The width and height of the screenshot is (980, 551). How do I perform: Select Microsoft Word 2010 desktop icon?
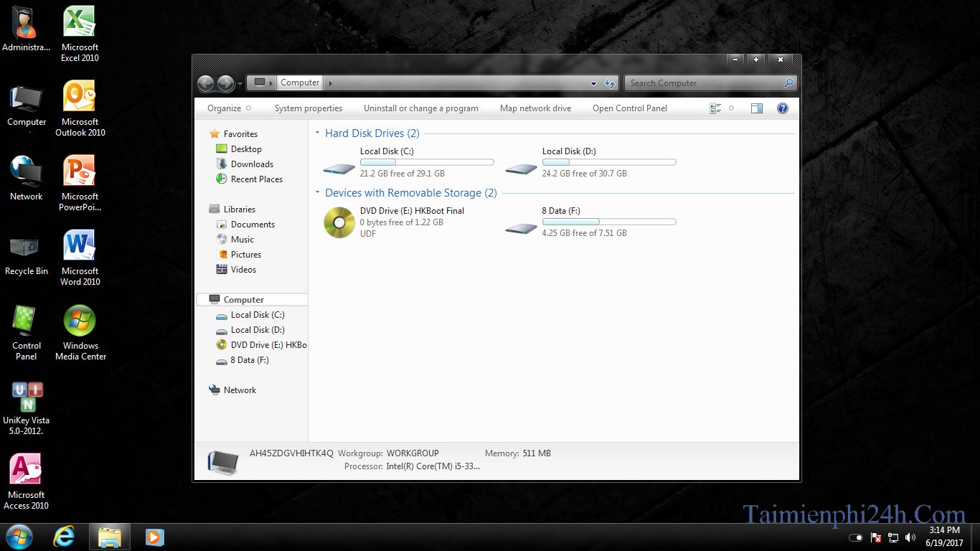point(80,258)
